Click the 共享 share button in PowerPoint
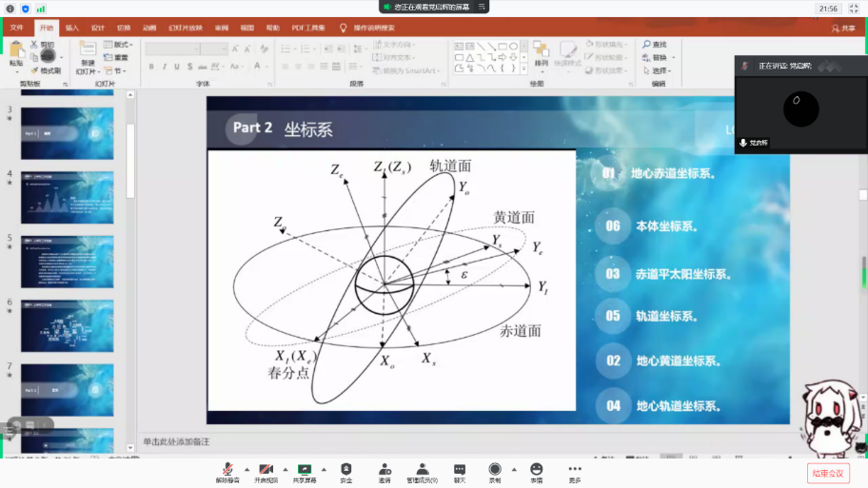 842,29
